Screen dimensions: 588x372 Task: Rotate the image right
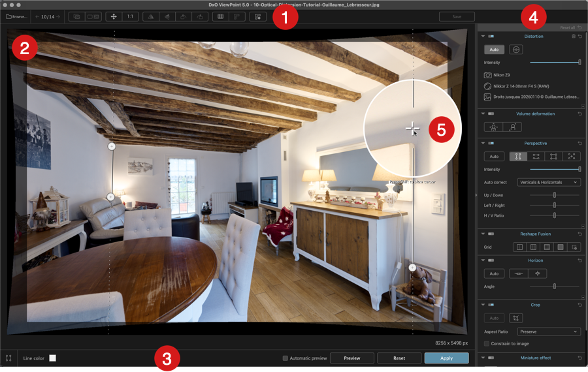click(x=200, y=16)
